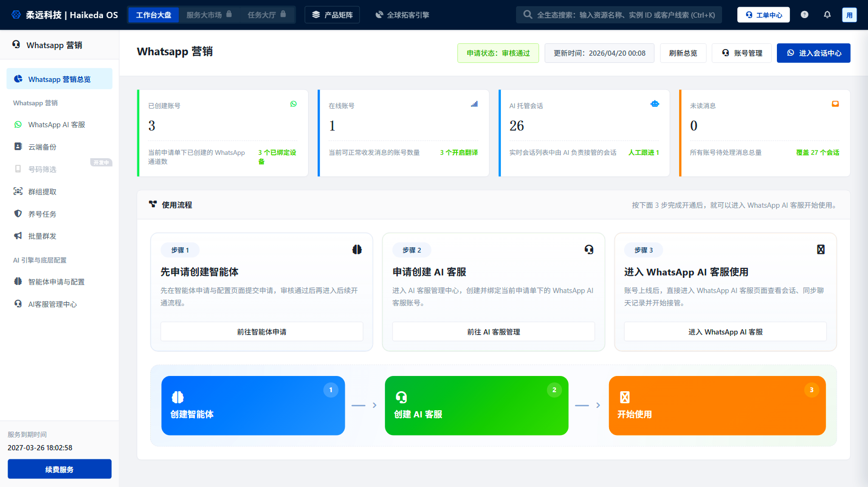Click the blue 创建智能体 tile label
The height and width of the screenshot is (487, 868).
[192, 414]
